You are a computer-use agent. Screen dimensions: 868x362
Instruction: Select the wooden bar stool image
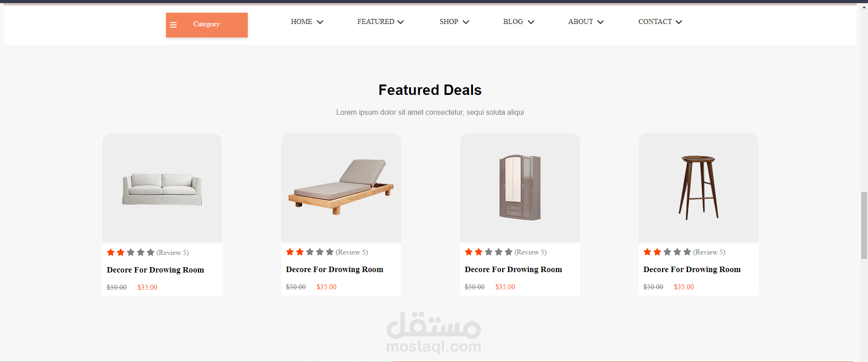(698, 188)
